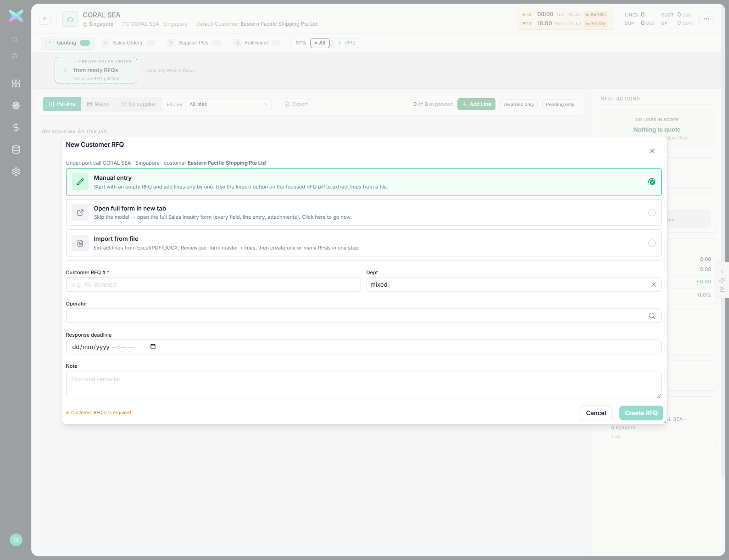This screenshot has height=560, width=729.
Task: Clear the Dept field value mixed
Action: click(x=654, y=285)
